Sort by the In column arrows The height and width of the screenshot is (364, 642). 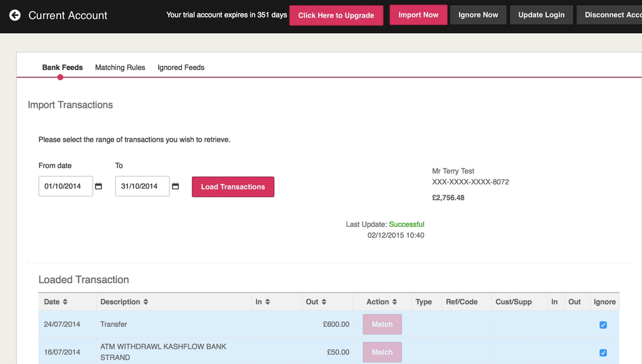pyautogui.click(x=267, y=302)
